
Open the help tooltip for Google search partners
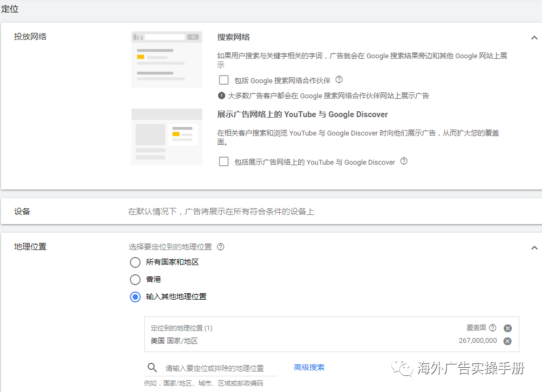point(338,80)
